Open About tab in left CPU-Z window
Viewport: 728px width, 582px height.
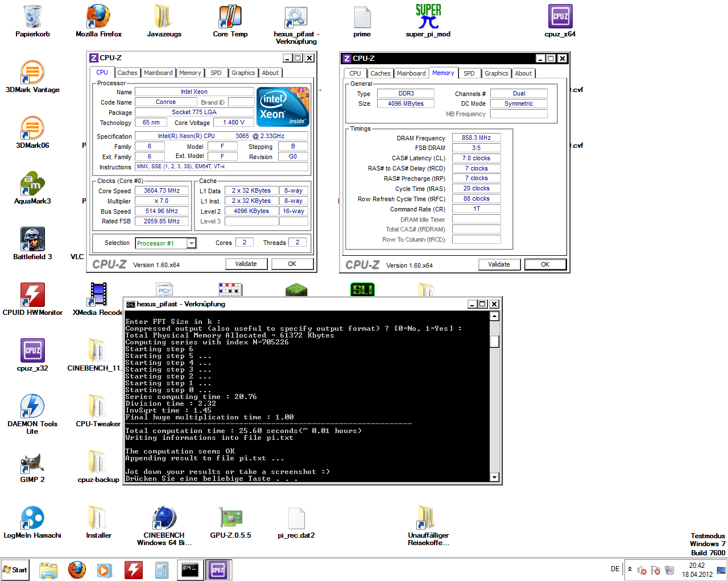coord(270,73)
